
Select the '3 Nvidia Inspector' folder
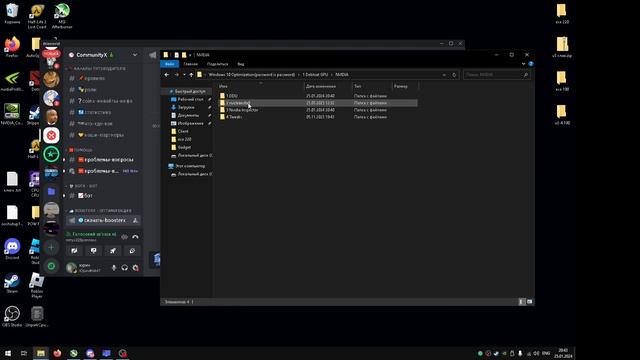pyautogui.click(x=318, y=110)
